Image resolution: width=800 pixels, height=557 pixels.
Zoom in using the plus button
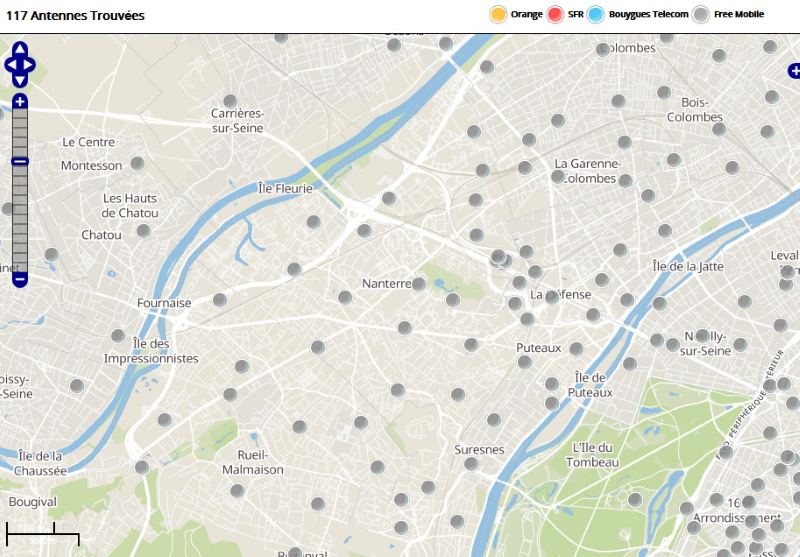(20, 102)
